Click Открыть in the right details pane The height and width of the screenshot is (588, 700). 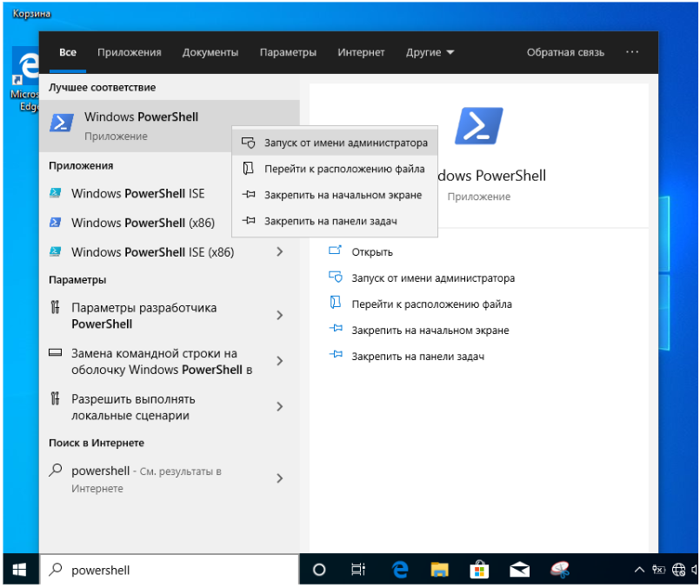coord(372,252)
